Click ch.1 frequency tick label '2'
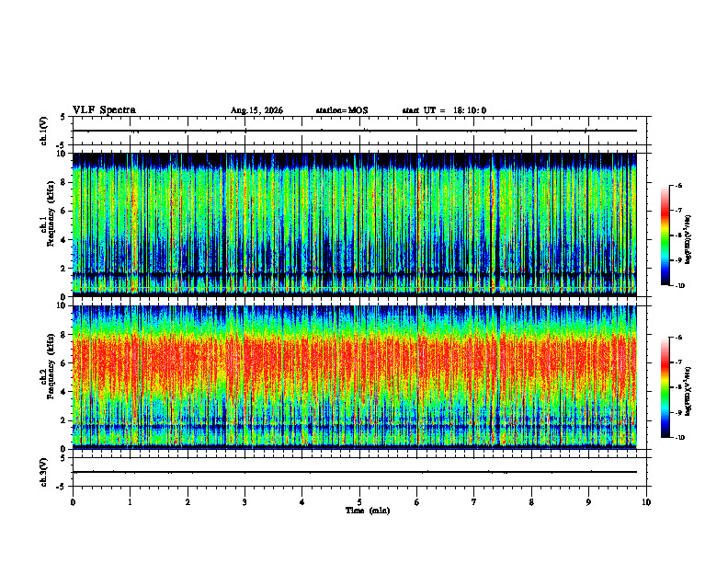This screenshot has height=563, width=728. coord(63,269)
